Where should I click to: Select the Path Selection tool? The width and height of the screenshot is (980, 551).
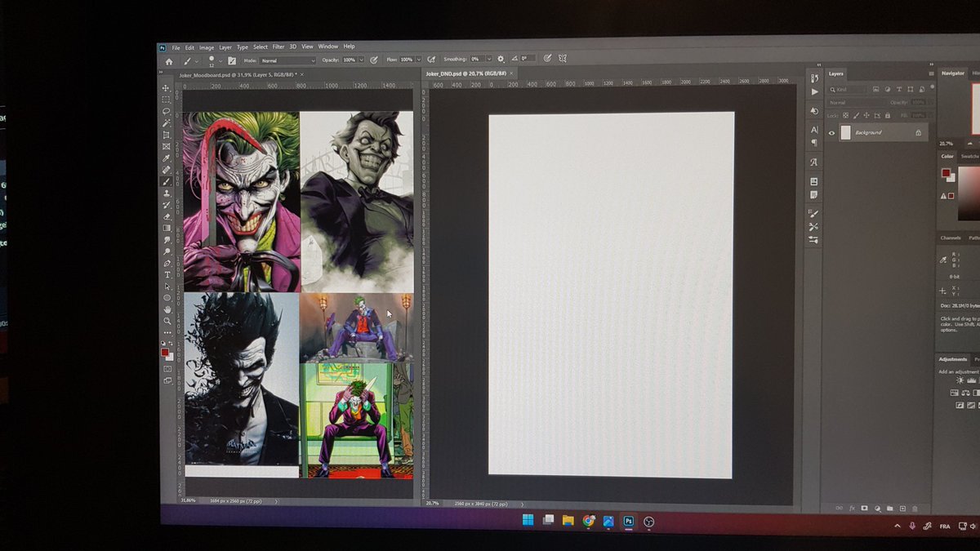[x=167, y=287]
